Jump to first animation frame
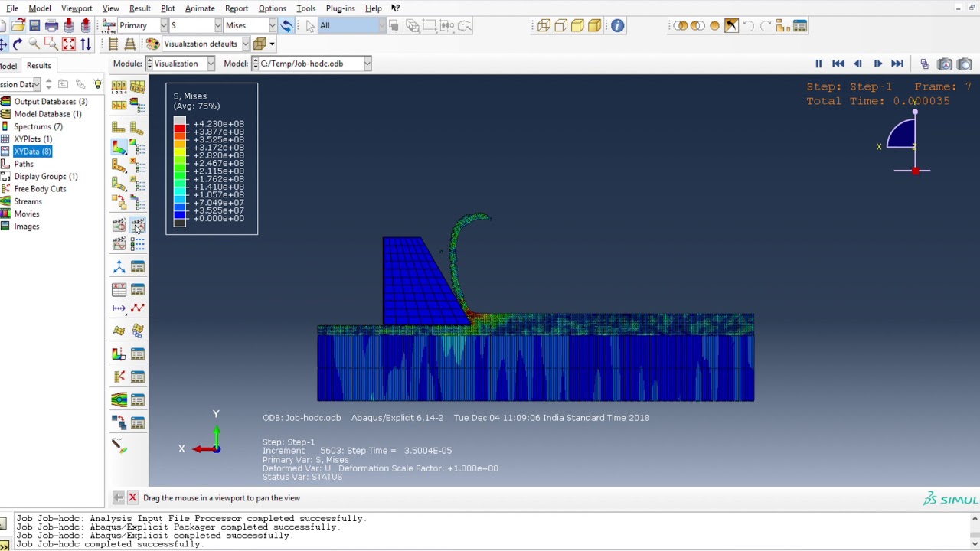This screenshot has width=980, height=551. (x=838, y=64)
